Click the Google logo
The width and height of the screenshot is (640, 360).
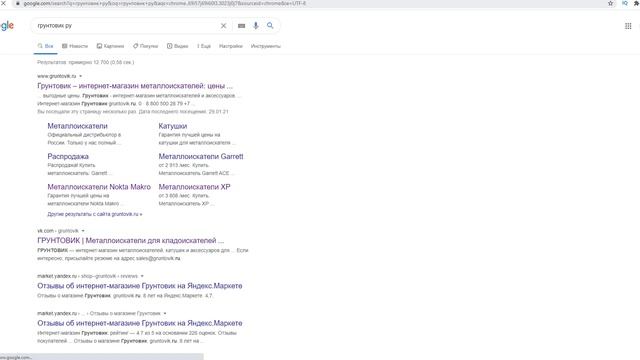[7, 26]
